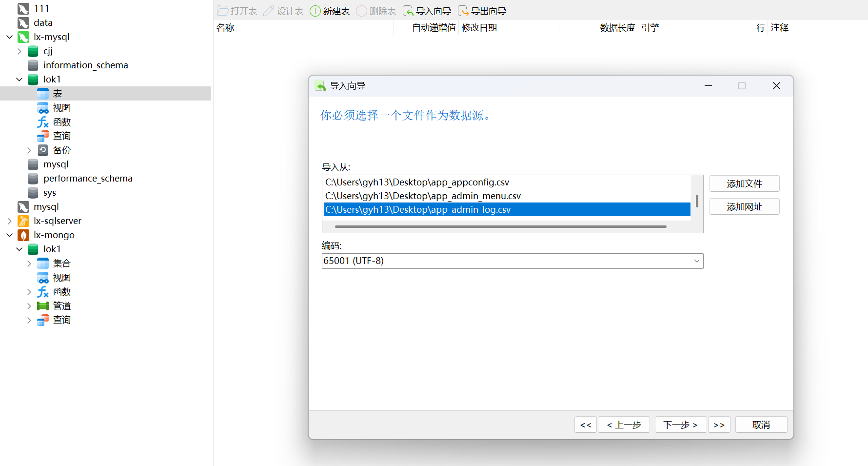868x466 pixels.
Task: Click the 管道 pipeline icon under lx-mongo
Action: [43, 306]
